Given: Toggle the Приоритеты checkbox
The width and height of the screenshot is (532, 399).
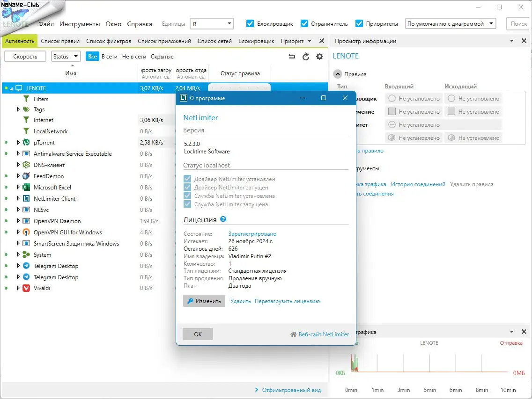Looking at the screenshot, I should pos(359,23).
